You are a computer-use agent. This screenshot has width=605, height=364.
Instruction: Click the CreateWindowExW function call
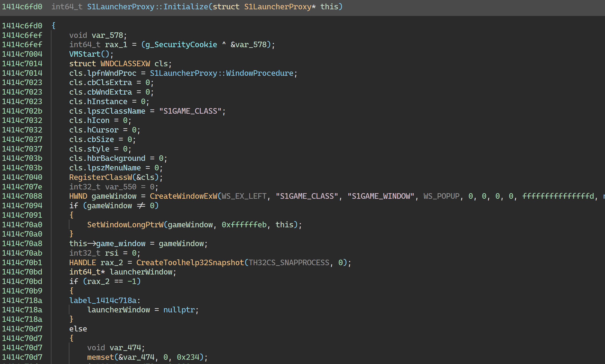(183, 196)
